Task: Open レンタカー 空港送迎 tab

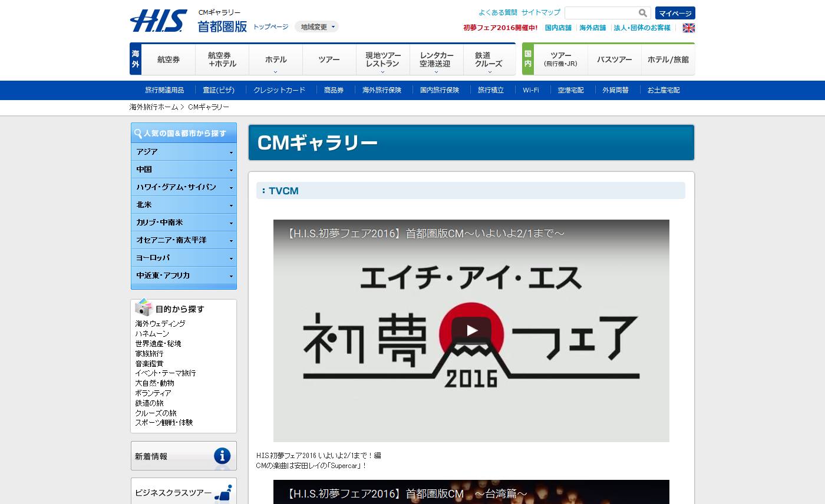Action: click(x=437, y=59)
